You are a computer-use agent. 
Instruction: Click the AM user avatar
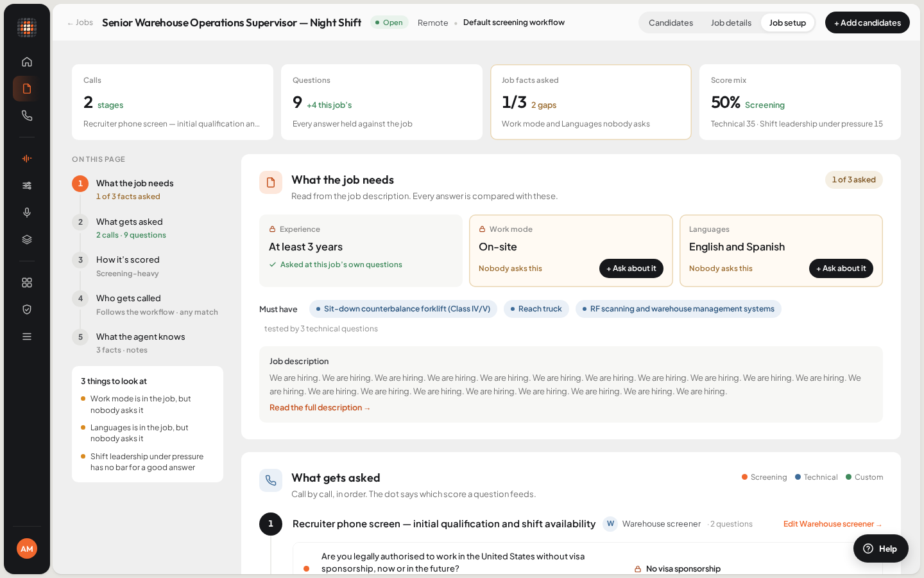point(27,548)
